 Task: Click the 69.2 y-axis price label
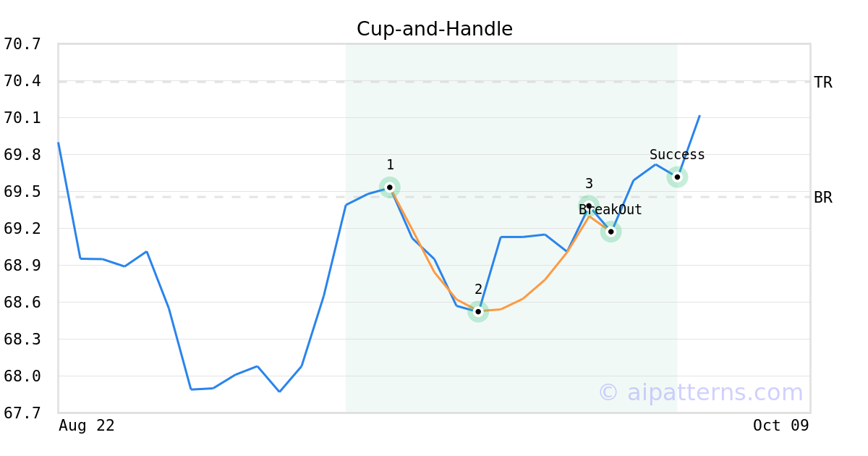[x=22, y=229]
